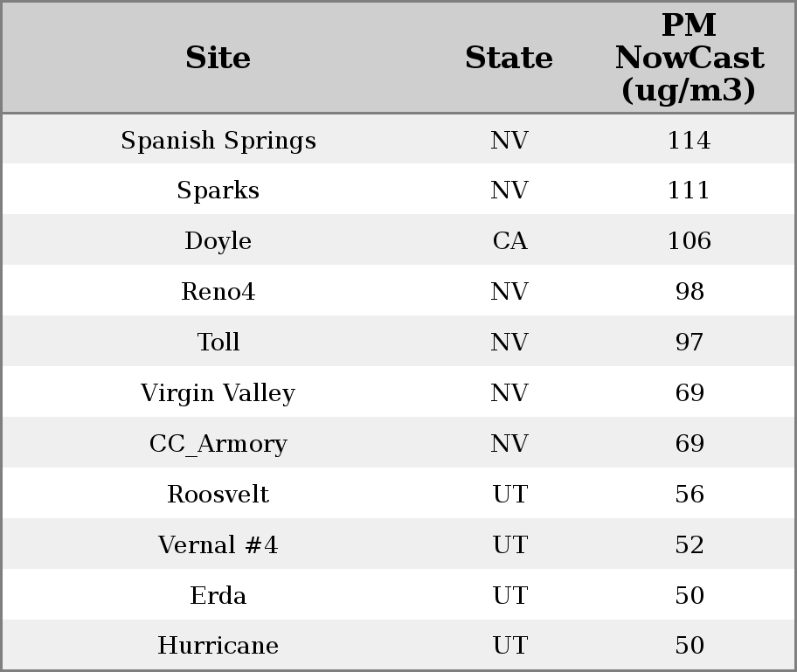Click the Doyle site cell
This screenshot has width=797, height=672.
pos(218,241)
